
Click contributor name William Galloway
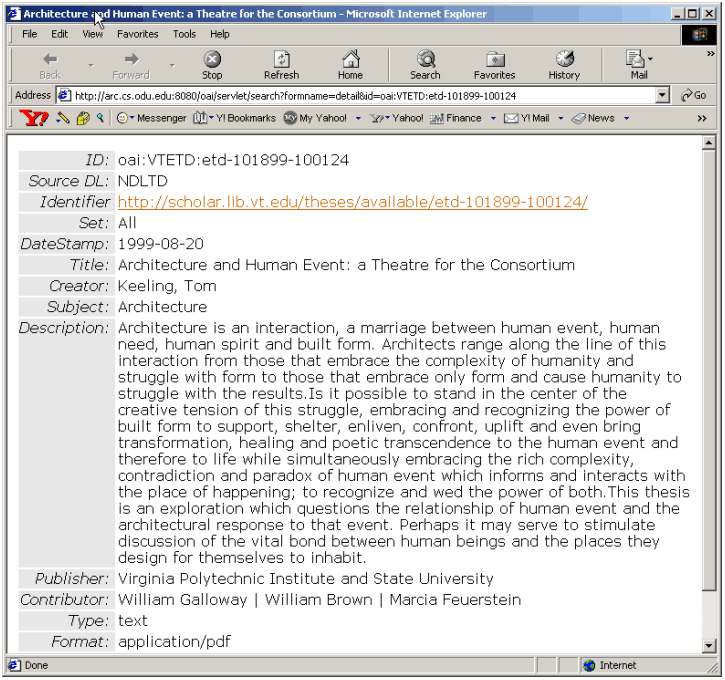click(x=183, y=600)
